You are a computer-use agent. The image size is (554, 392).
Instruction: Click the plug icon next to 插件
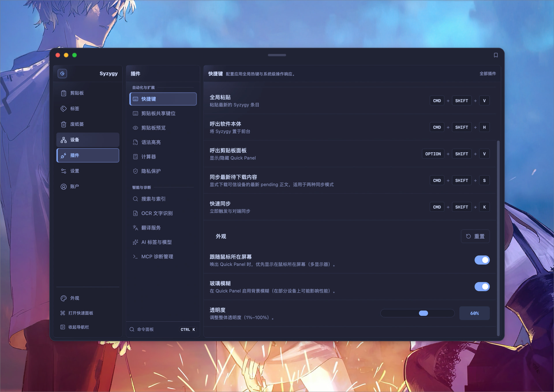(63, 155)
